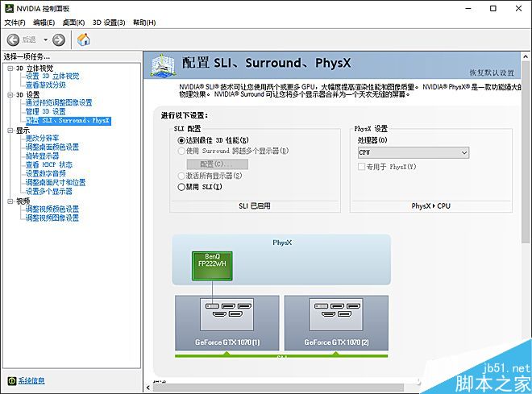The image size is (532, 394).
Task: Open 设置多个显示器 task
Action: click(x=49, y=191)
